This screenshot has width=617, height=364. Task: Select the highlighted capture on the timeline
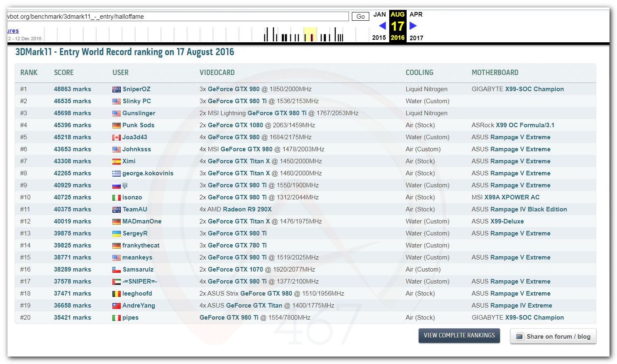[310, 35]
